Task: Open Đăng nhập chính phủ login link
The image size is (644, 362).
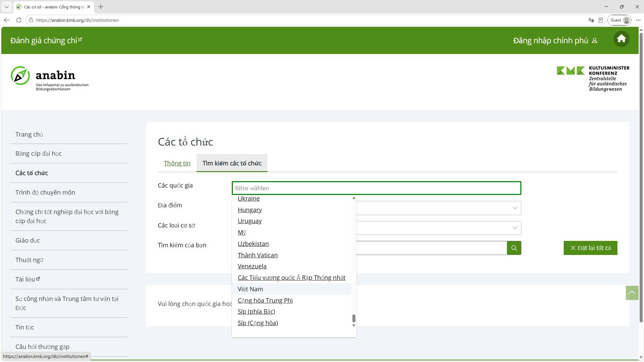Action: (555, 41)
